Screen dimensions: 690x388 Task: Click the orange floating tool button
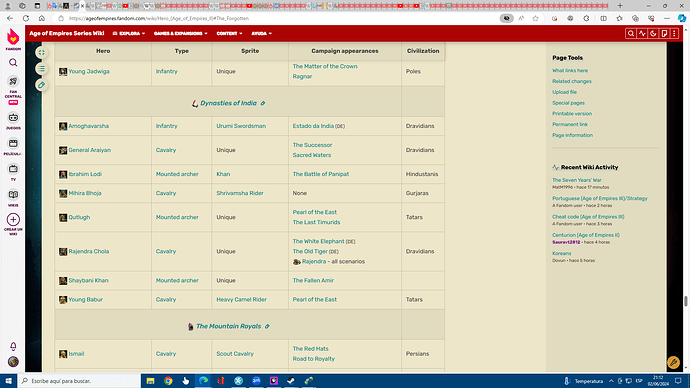673,362
